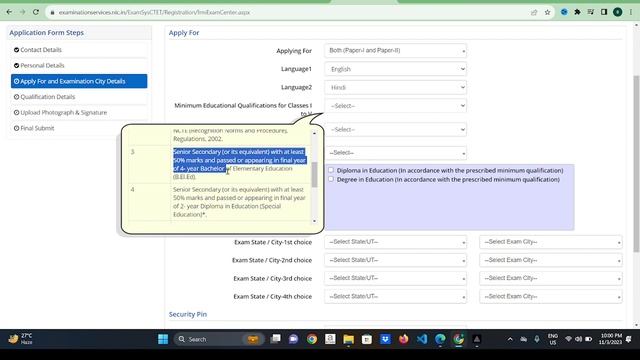Open Google Chrome from taskbar
The height and width of the screenshot is (360, 640).
pos(312,339)
